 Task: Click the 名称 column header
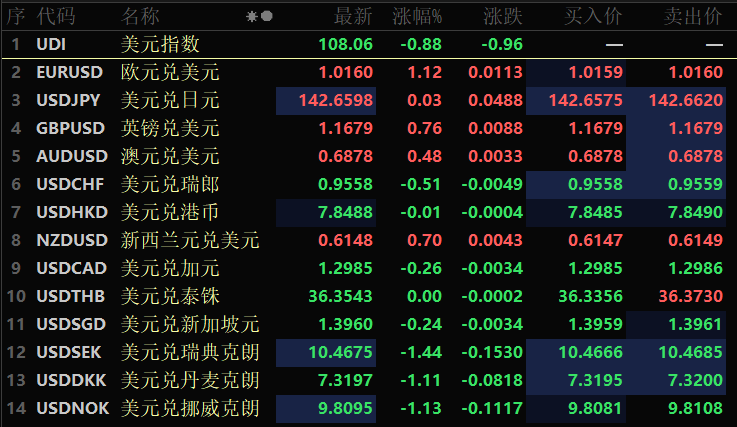click(140, 17)
